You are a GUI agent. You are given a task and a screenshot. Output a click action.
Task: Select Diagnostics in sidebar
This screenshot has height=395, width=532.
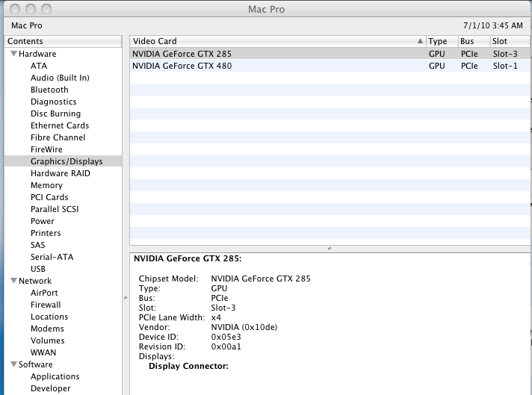54,102
